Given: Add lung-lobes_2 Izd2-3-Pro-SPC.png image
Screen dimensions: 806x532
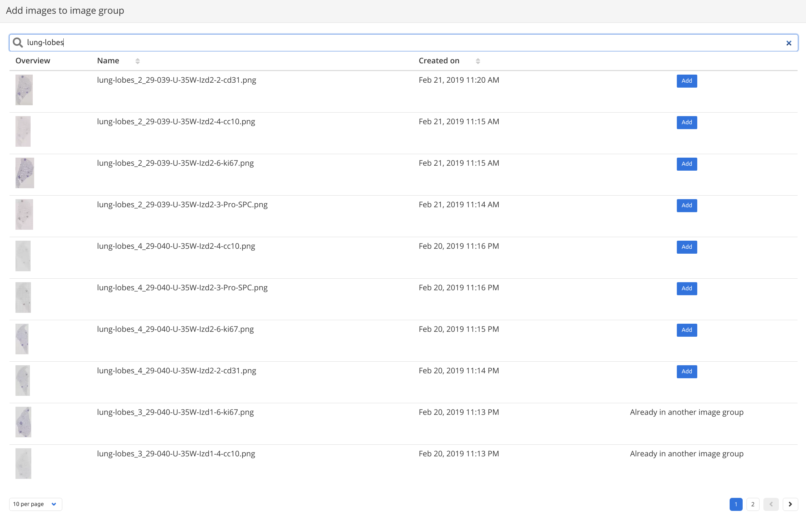Looking at the screenshot, I should pos(687,205).
